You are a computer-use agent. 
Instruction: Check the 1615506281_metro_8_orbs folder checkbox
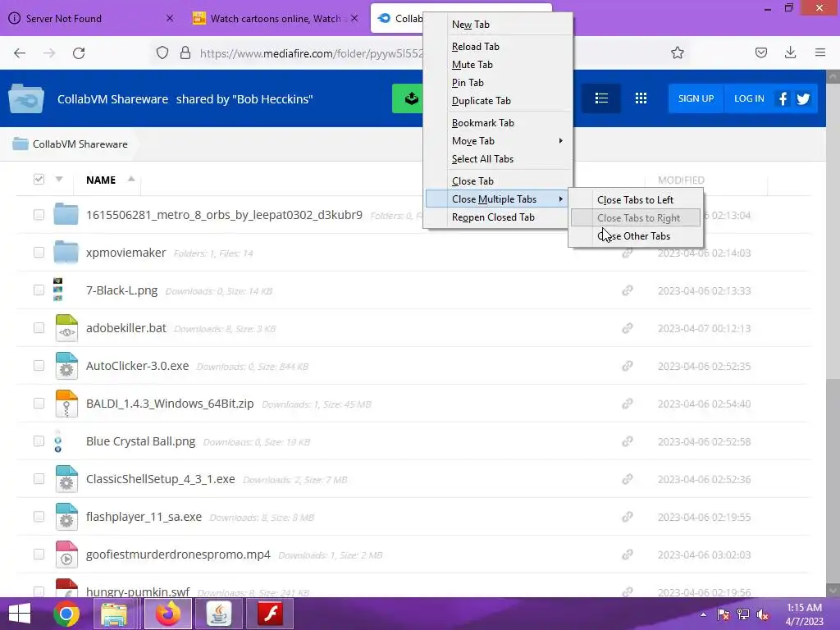coord(39,215)
